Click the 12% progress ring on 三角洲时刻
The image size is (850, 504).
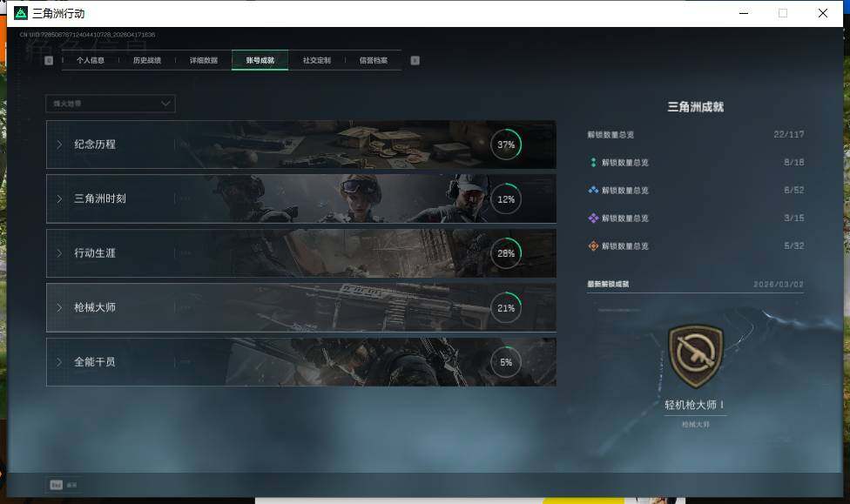(x=506, y=198)
